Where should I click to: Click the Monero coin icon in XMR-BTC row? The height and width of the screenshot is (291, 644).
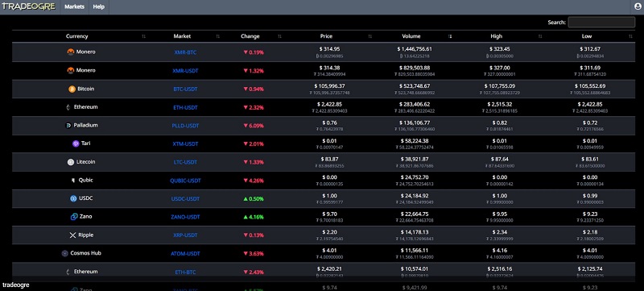click(x=71, y=52)
